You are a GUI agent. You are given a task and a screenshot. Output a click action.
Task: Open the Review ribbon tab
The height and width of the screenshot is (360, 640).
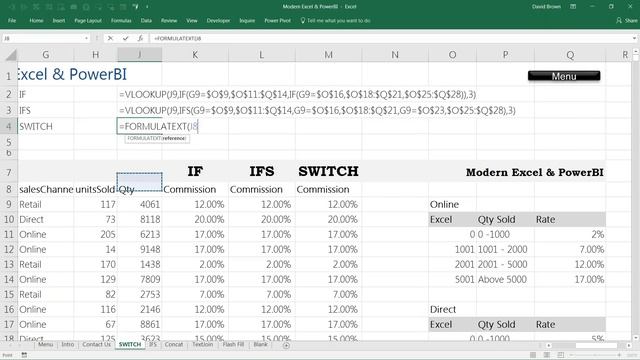pos(169,20)
